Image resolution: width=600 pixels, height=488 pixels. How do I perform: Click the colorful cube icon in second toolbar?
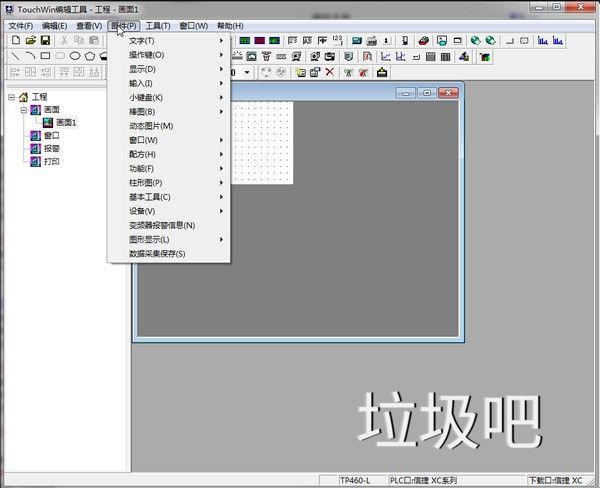(x=485, y=57)
